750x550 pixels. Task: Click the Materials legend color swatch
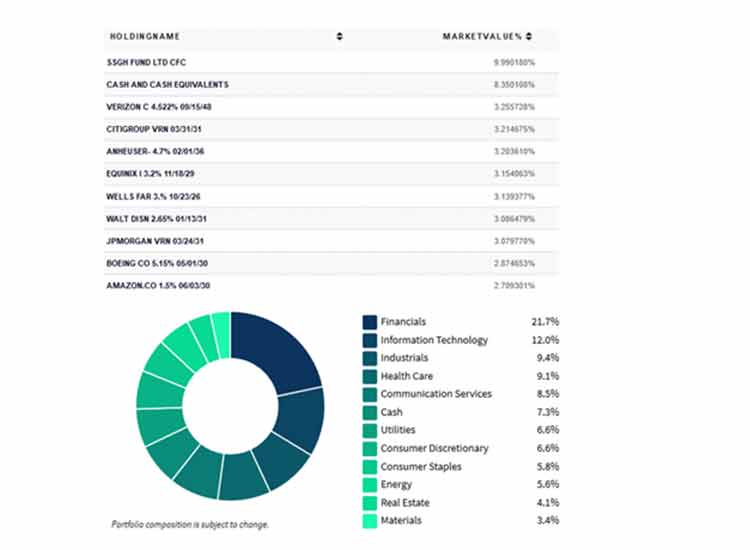coord(370,520)
